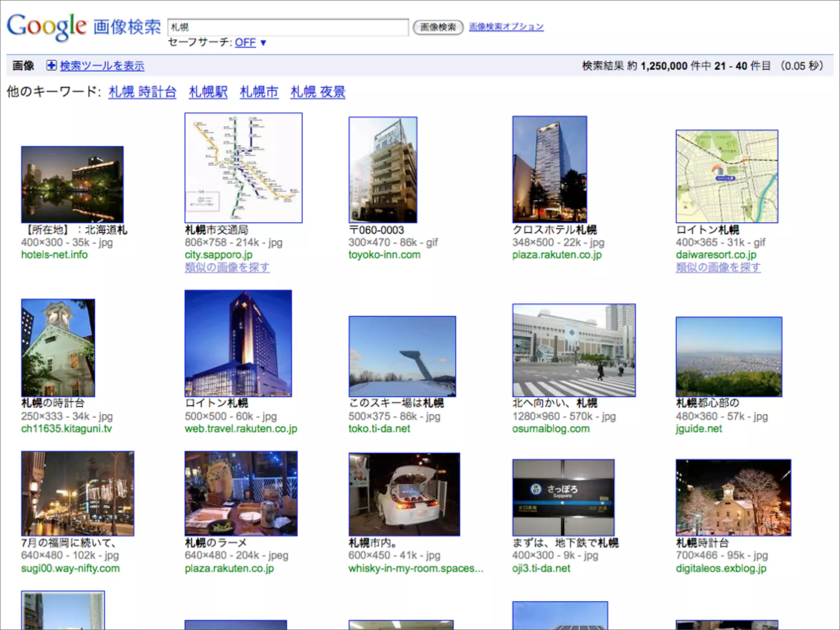Open the クロスホテル札幌 building thumbnail
Screen dimensions: 840x630
click(x=549, y=169)
